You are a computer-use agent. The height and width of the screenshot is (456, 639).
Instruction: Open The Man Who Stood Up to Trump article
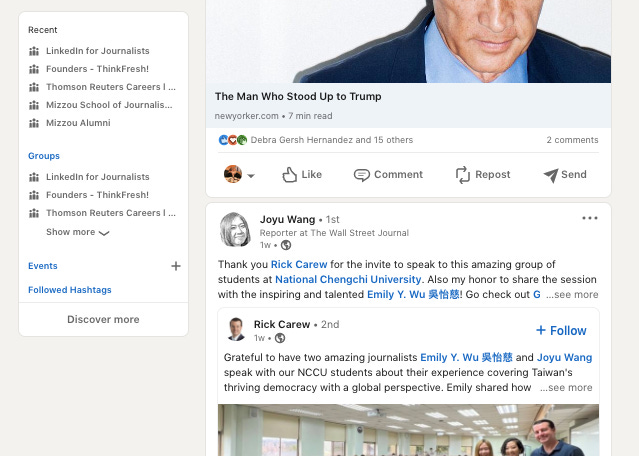pyautogui.click(x=298, y=97)
